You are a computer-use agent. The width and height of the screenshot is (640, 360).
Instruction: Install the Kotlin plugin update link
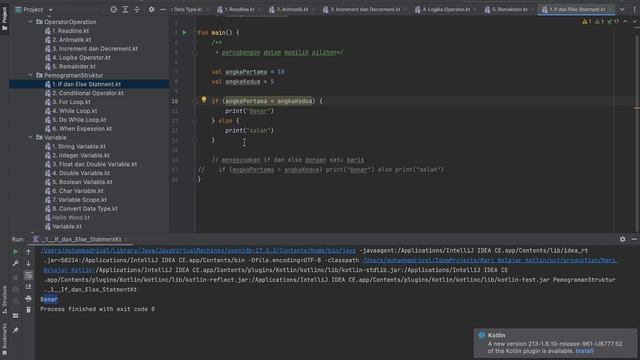tap(584, 351)
